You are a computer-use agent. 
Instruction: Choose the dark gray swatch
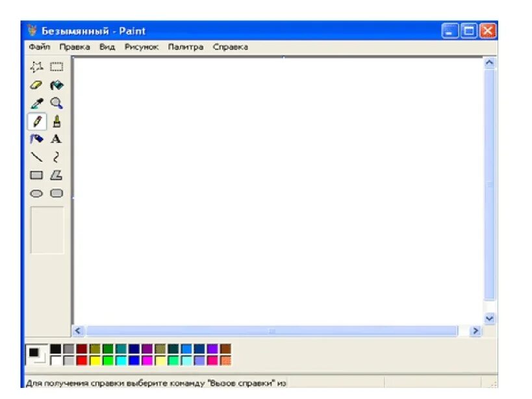69,349
